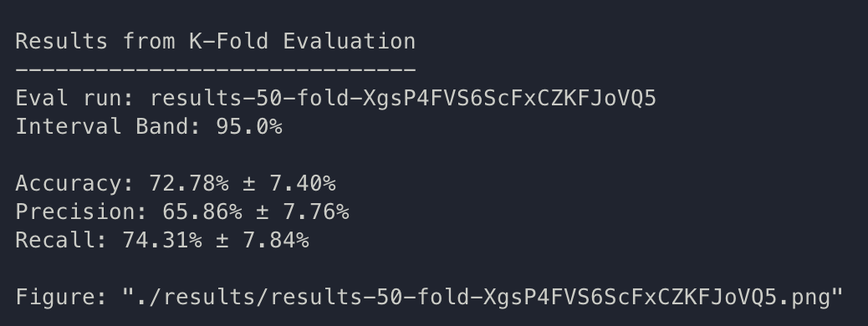The width and height of the screenshot is (868, 326).
Task: Click the 'Accuracy:' label
Action: coord(74,184)
